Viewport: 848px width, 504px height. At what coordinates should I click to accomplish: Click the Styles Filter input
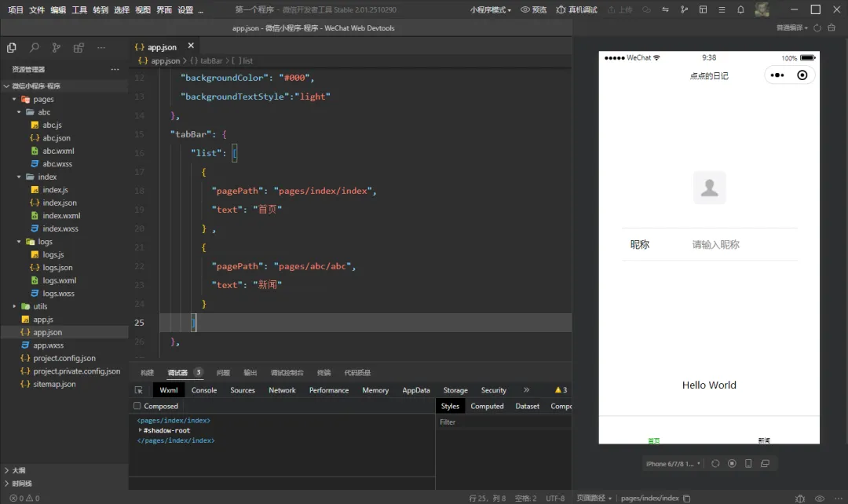click(x=503, y=422)
